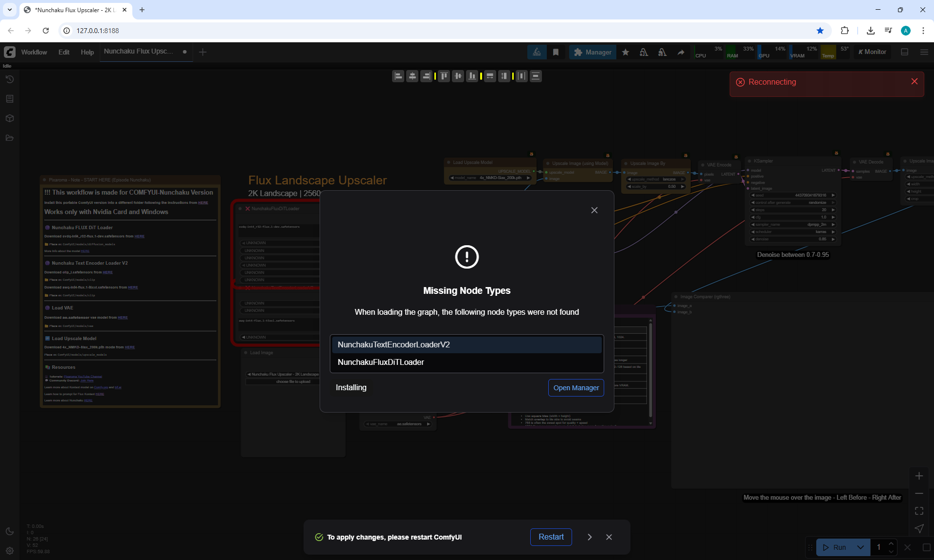Screen dimensions: 934x560
Task: Toggle dark mode moon icon
Action: pyautogui.click(x=9, y=531)
